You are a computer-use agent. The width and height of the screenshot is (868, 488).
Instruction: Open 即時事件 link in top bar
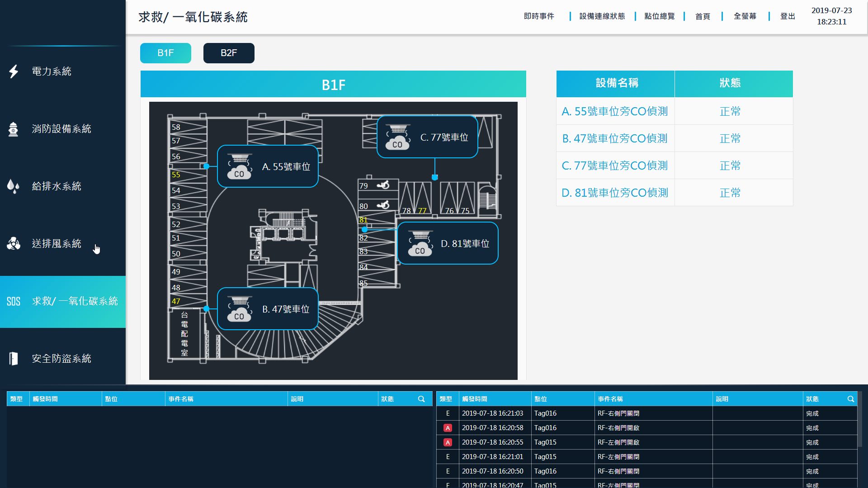[539, 16]
